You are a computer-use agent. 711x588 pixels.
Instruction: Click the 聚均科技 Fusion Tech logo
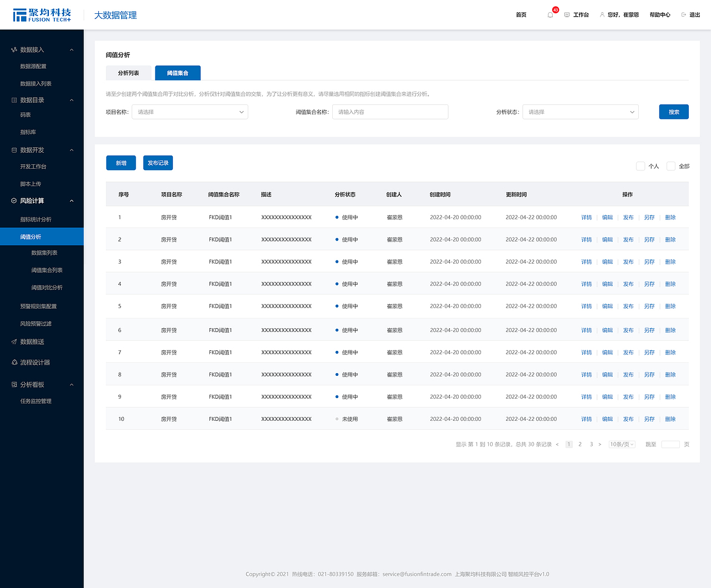[42, 15]
